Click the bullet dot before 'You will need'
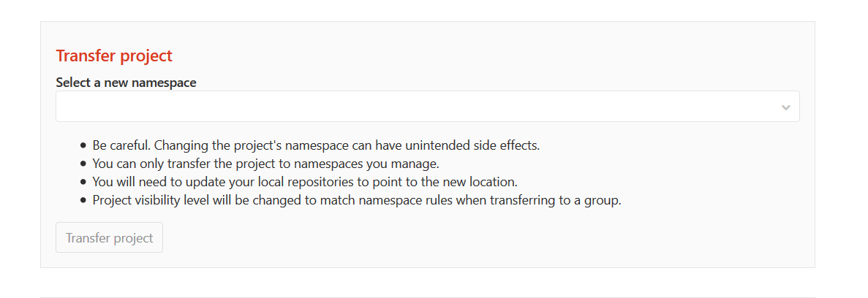Image resolution: width=868 pixels, height=298 pixels. pos(83,182)
